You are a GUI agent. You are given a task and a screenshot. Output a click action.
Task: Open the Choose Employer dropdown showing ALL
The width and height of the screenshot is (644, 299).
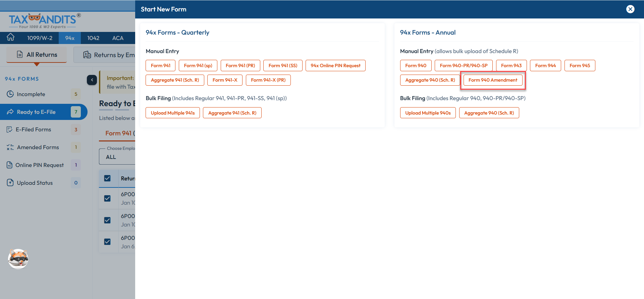tap(117, 157)
